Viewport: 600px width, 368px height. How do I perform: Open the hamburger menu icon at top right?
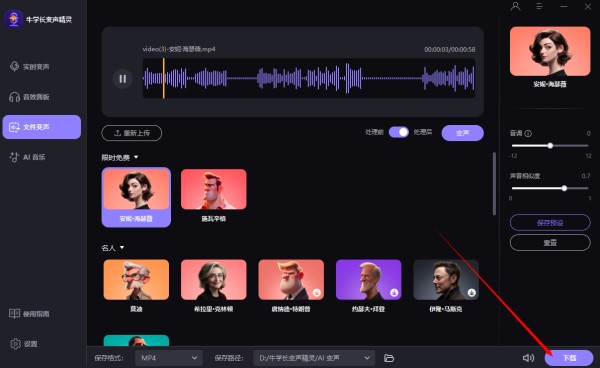(539, 7)
